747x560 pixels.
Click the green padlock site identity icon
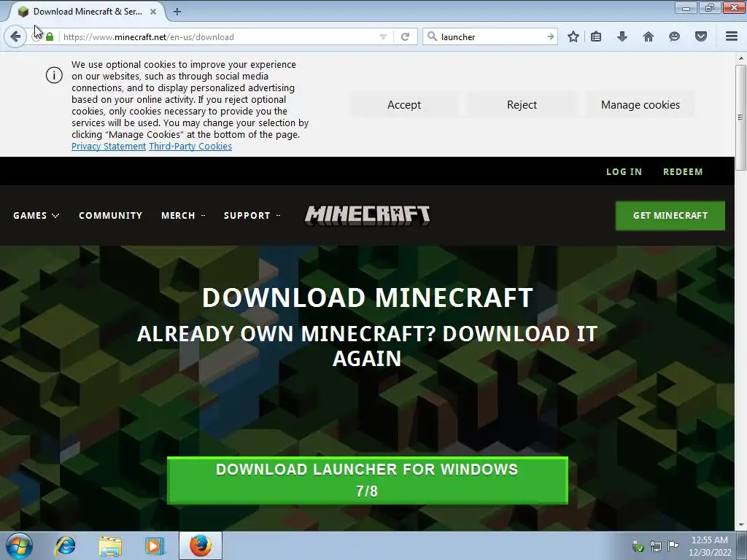pos(50,36)
